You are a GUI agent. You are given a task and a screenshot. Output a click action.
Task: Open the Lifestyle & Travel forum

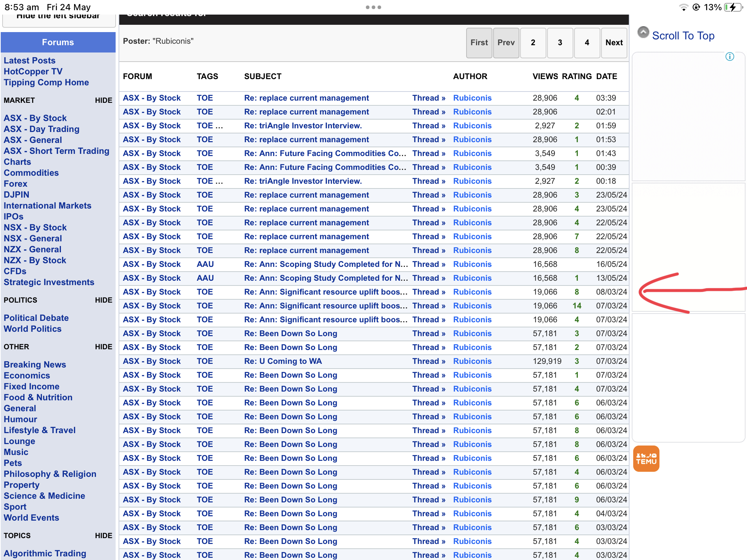40,430
